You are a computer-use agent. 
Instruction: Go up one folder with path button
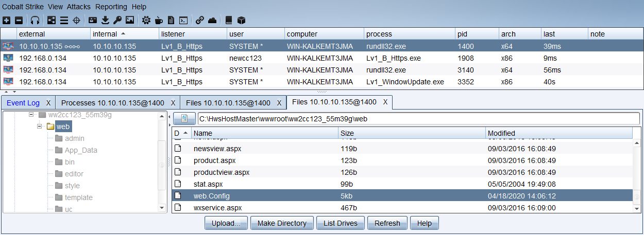click(x=184, y=119)
